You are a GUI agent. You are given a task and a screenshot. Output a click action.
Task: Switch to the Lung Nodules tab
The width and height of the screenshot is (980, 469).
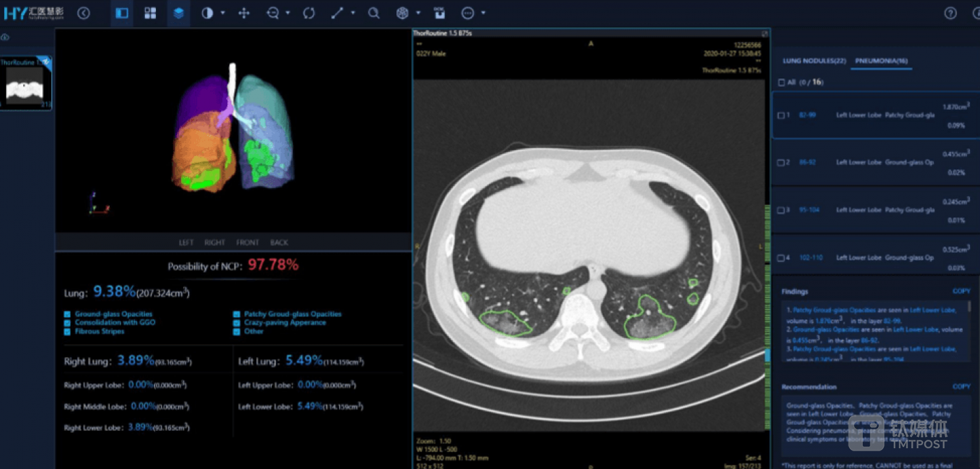pos(814,61)
